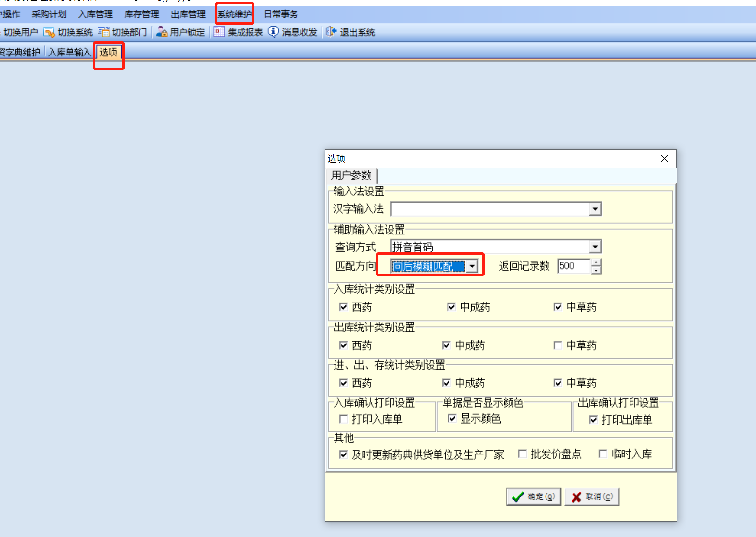Close the 选项 dialog with X
Image resolution: width=756 pixels, height=537 pixels.
[x=664, y=158]
